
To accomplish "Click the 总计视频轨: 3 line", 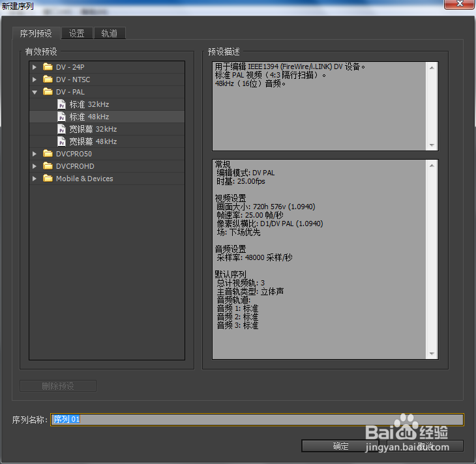I will pos(241,283).
